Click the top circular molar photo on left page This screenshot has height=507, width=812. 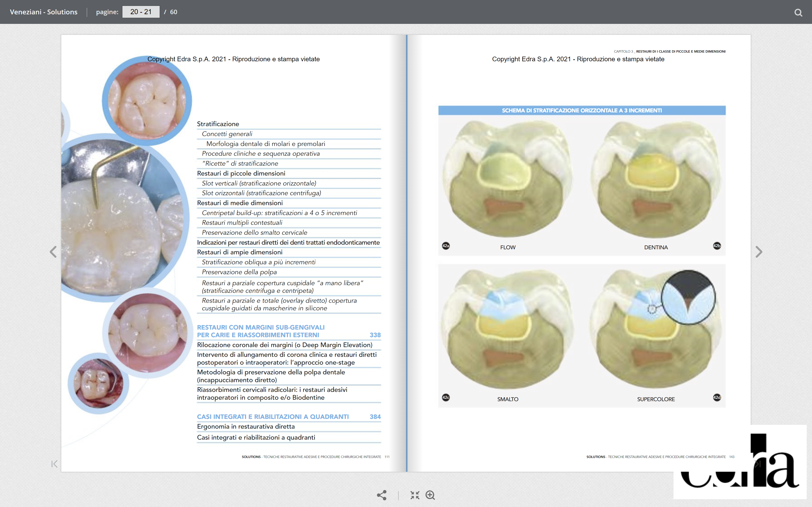(x=147, y=101)
